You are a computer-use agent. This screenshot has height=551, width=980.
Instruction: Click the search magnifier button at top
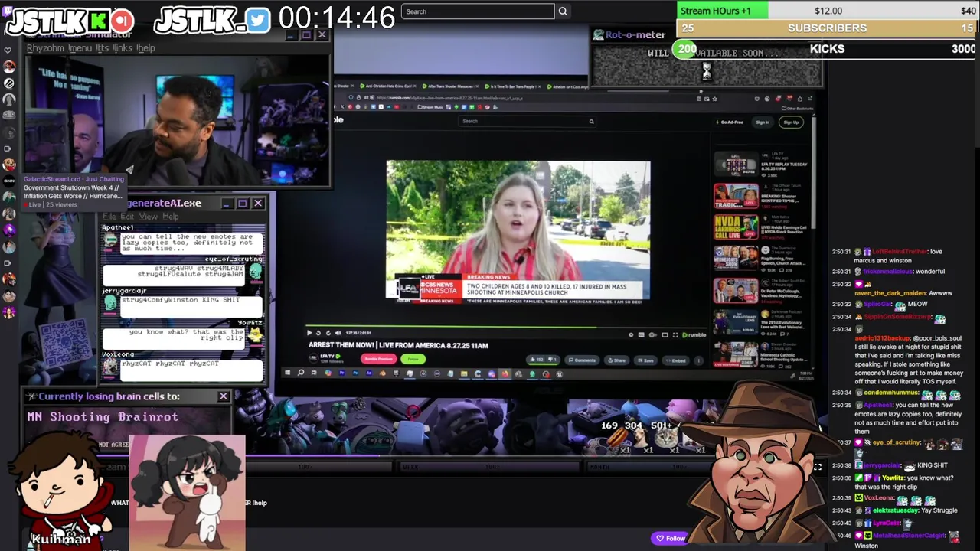point(563,11)
